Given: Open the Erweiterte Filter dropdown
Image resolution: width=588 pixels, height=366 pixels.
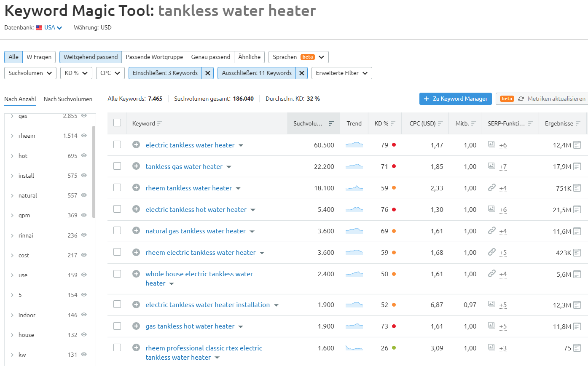Looking at the screenshot, I should 341,73.
